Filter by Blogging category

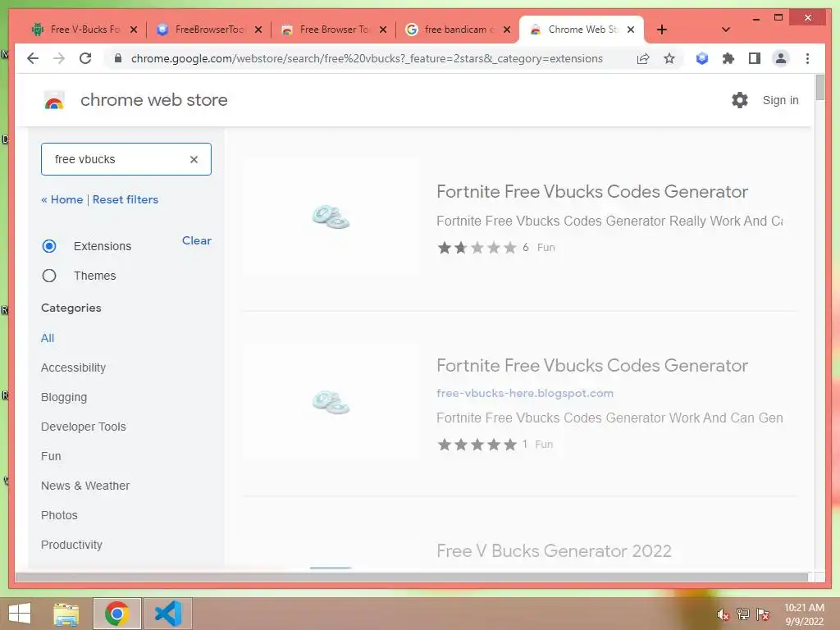click(x=64, y=397)
